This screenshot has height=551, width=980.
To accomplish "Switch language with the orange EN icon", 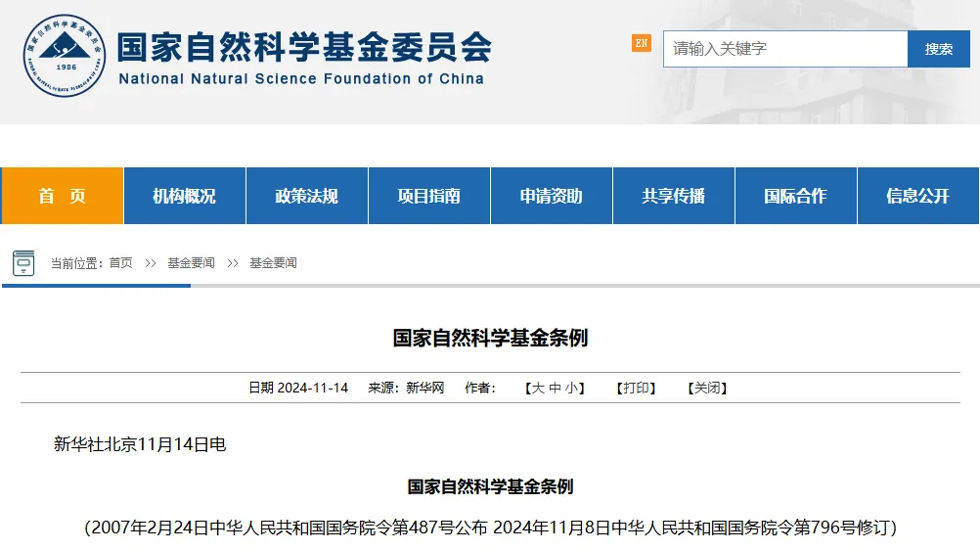I will tap(641, 43).
